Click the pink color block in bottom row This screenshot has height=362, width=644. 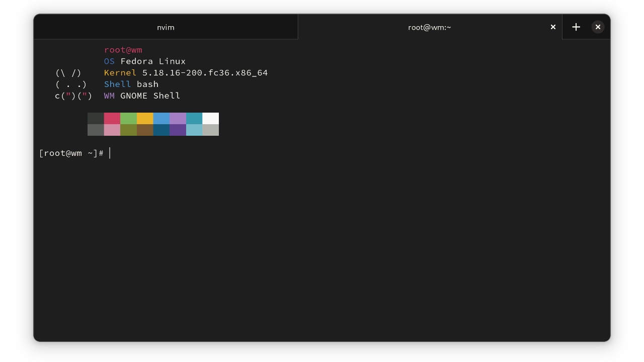pos(112,130)
